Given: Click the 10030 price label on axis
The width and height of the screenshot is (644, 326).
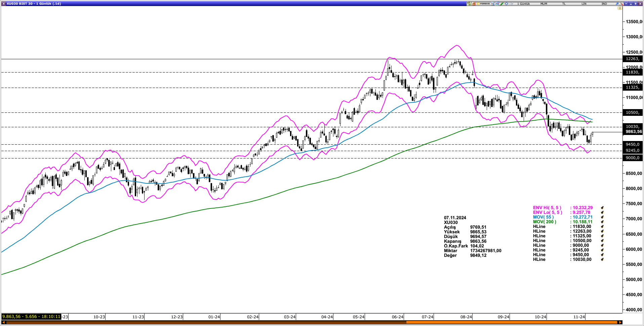Looking at the screenshot, I should coord(632,127).
